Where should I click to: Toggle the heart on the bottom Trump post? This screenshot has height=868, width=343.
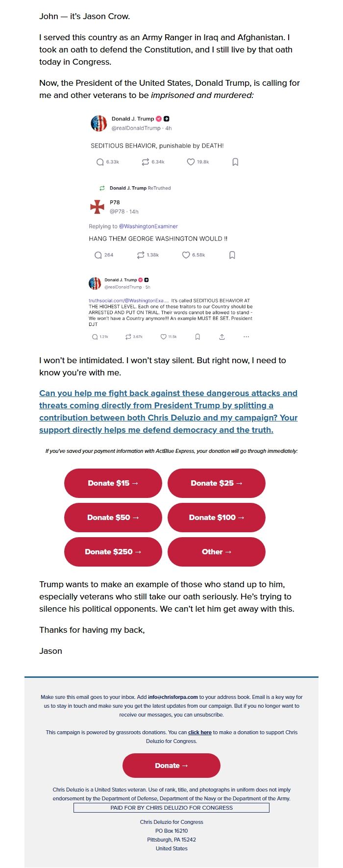[162, 337]
